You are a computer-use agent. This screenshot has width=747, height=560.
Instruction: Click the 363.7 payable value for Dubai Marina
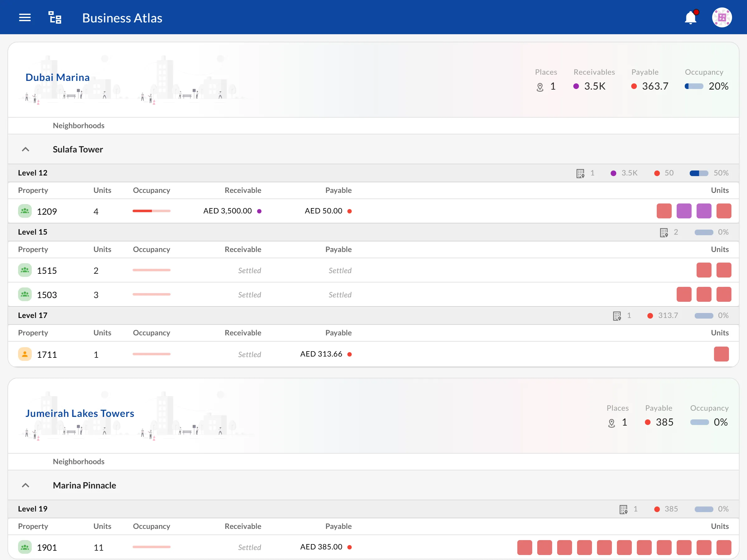point(655,86)
